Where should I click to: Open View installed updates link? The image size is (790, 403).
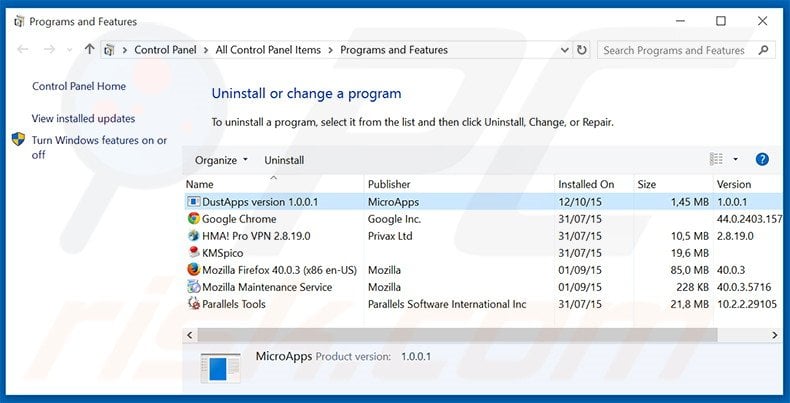83,118
